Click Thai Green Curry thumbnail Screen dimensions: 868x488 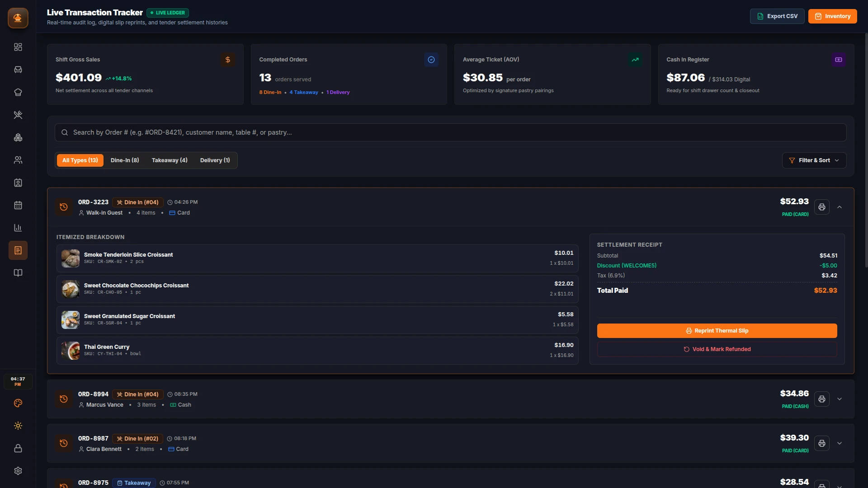pyautogui.click(x=71, y=351)
